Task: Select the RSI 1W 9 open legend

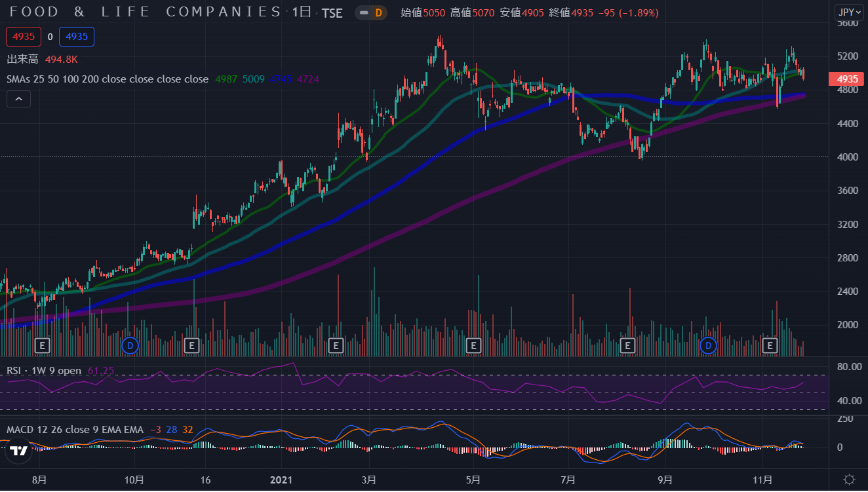Action: point(44,371)
